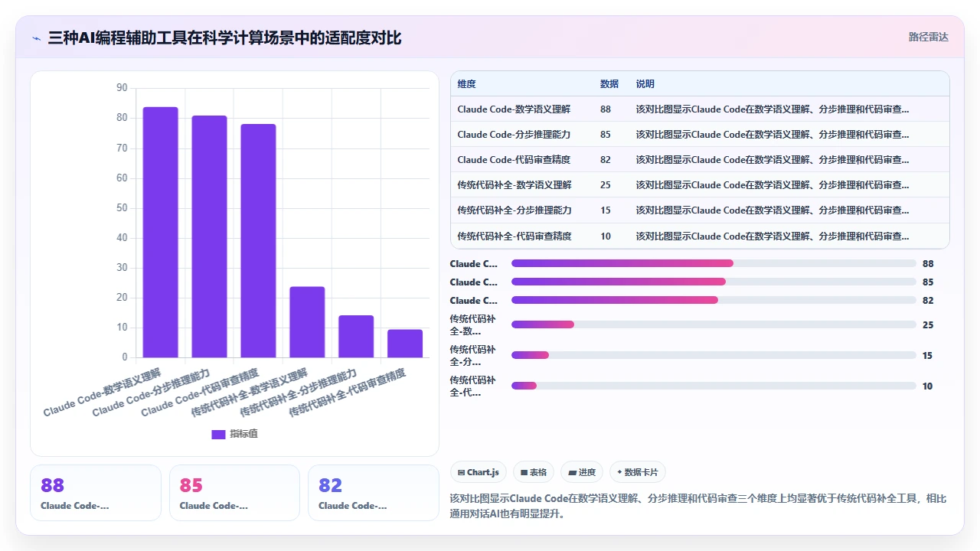
Task: Open the stat card showing 82
Action: tap(374, 493)
